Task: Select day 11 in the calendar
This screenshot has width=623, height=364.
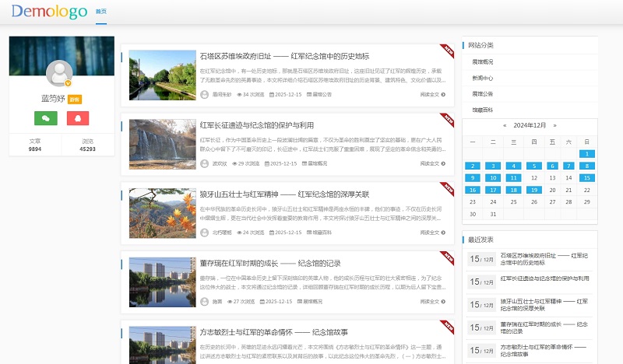Action: pyautogui.click(x=513, y=178)
